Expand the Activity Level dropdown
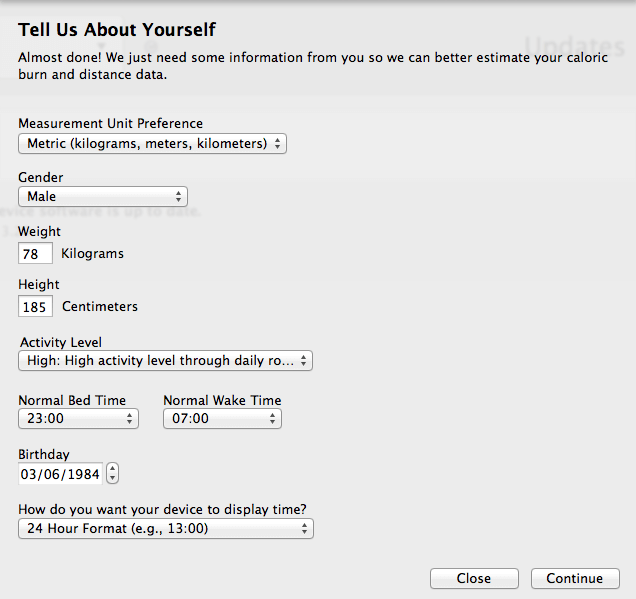 165,361
